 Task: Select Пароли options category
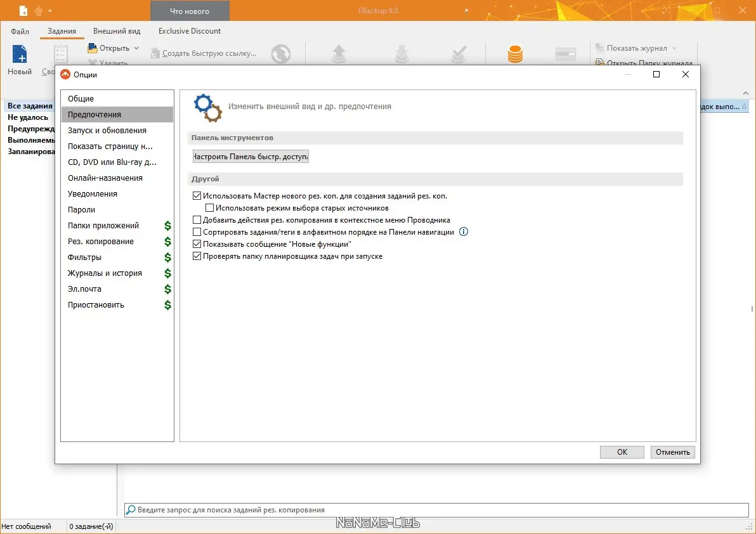point(117,210)
